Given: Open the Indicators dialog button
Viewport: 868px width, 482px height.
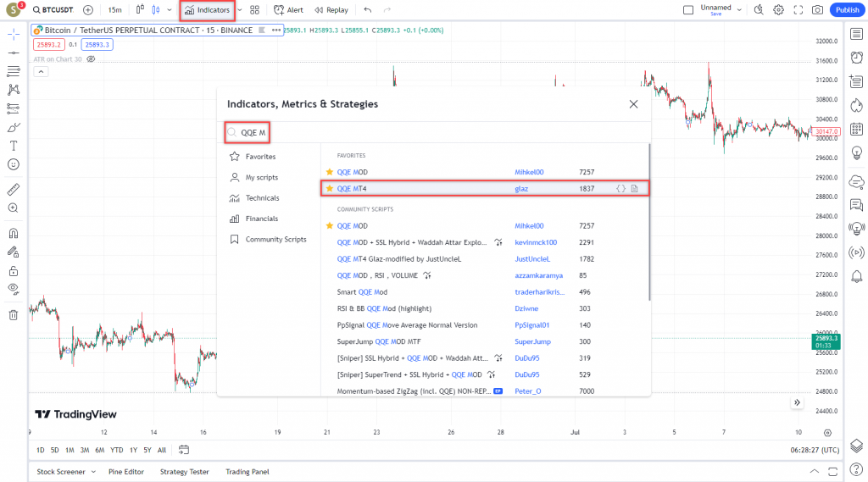Looking at the screenshot, I should [208, 10].
